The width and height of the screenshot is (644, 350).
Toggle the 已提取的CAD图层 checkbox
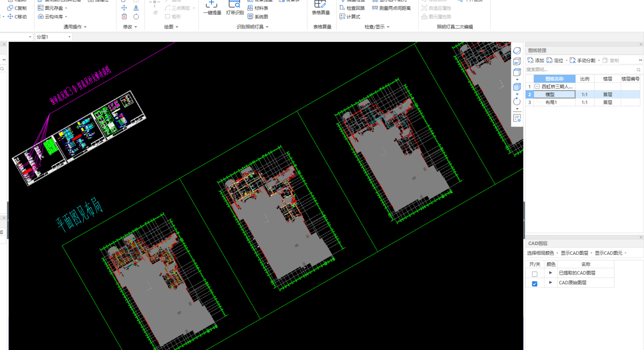point(535,274)
